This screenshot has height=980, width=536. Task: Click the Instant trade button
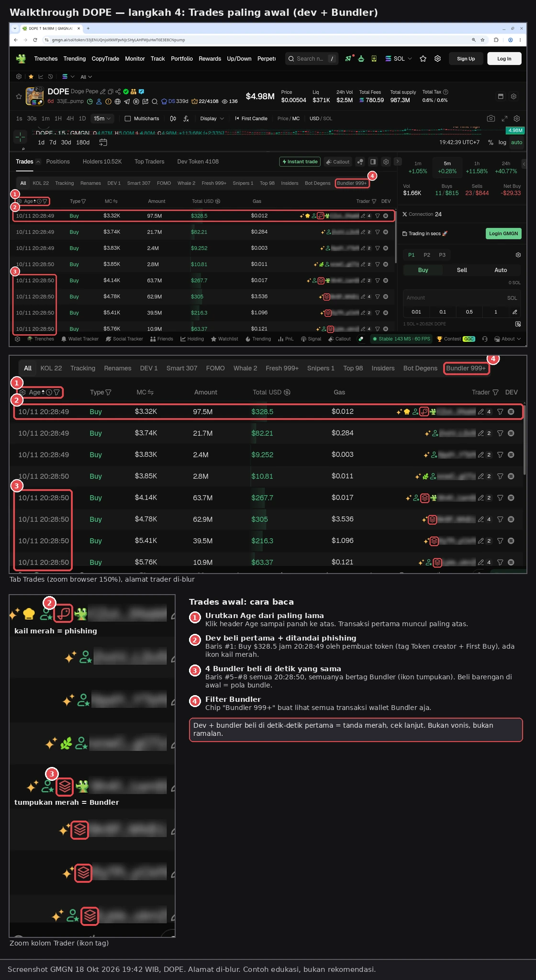pyautogui.click(x=300, y=162)
